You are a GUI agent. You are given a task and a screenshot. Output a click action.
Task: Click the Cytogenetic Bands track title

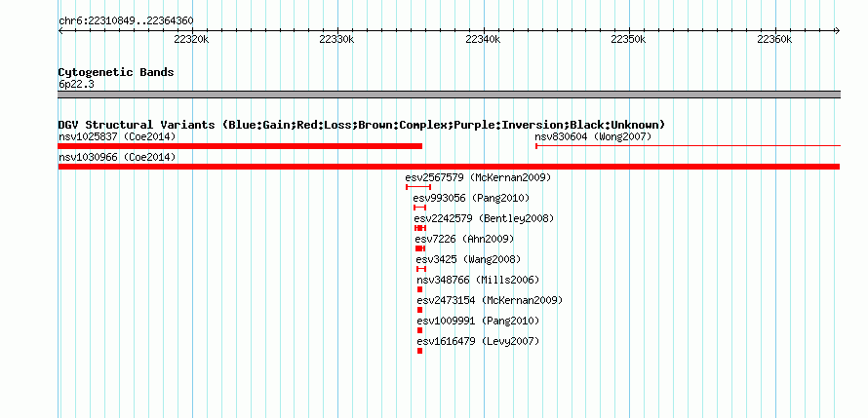(x=116, y=72)
